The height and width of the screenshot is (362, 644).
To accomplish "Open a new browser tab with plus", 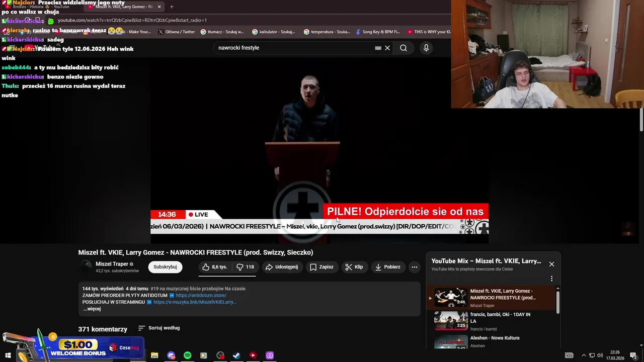I will pyautogui.click(x=172, y=7).
